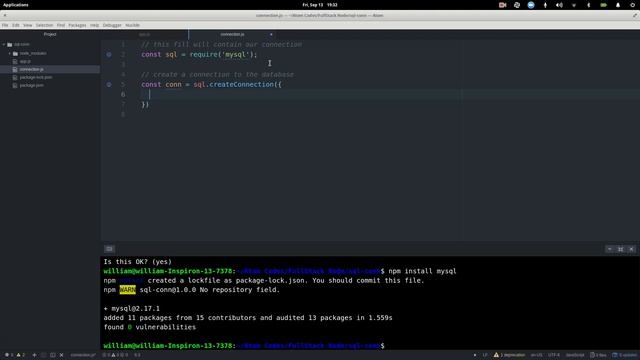Open the Find menu
This screenshot has width=640, height=360.
tap(61, 25)
